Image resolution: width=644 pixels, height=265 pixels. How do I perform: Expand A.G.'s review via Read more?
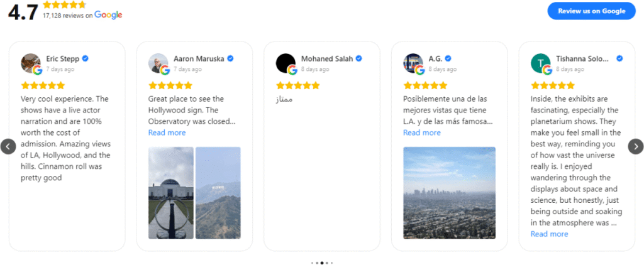click(x=421, y=132)
